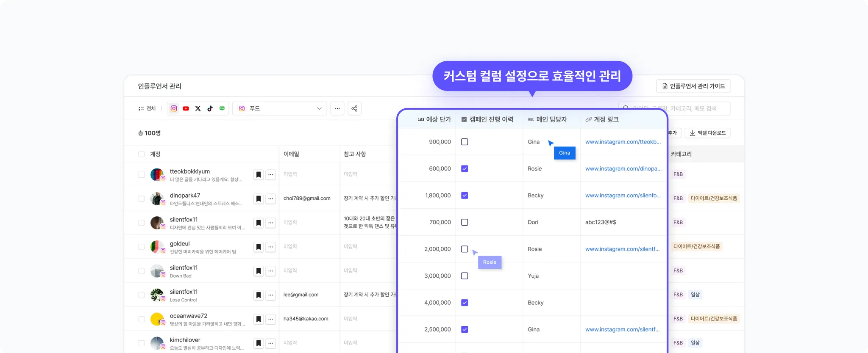868x353 pixels.
Task: Check campaign history for the 700,000 row
Action: 465,222
